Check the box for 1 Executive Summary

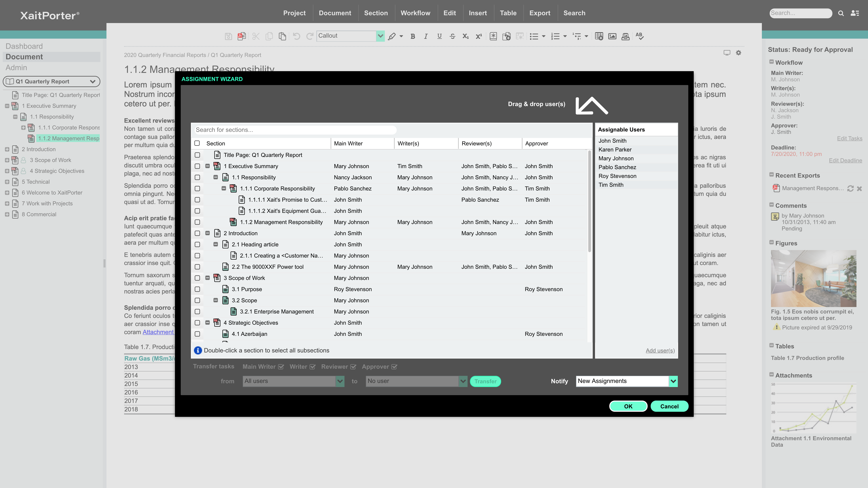click(x=197, y=166)
